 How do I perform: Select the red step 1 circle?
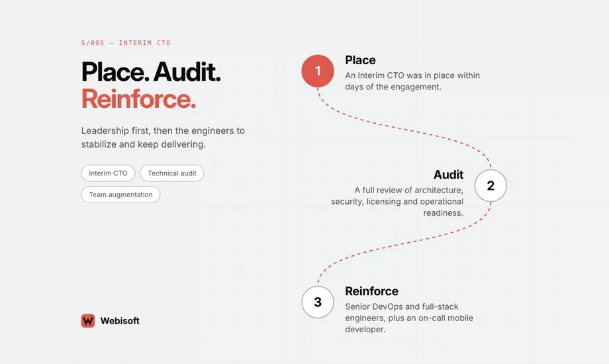tap(318, 71)
